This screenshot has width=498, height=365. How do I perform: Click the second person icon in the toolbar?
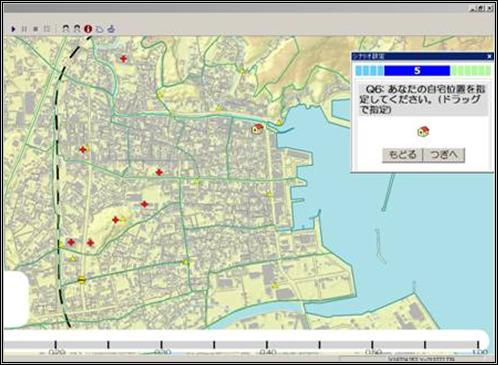[x=77, y=29]
